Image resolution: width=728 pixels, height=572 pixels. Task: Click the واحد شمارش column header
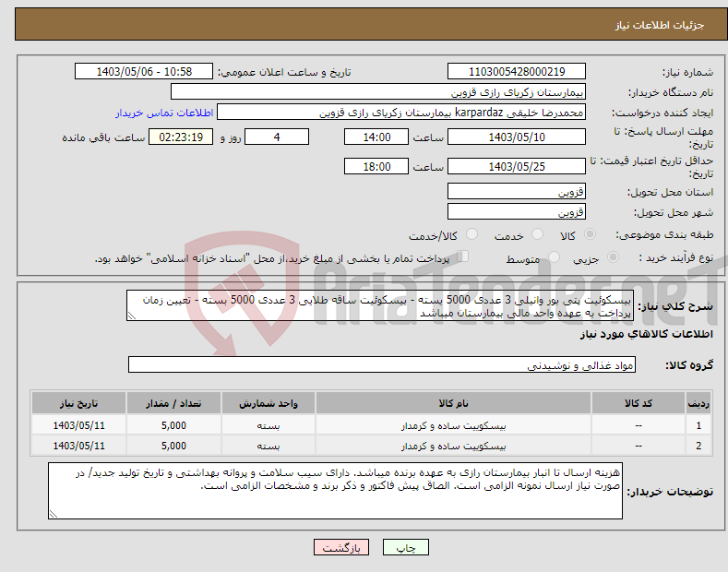(x=269, y=403)
